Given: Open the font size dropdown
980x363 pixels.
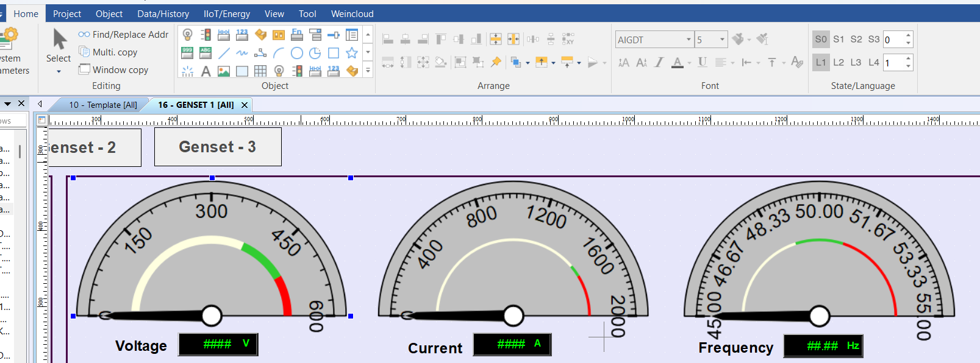Looking at the screenshot, I should (x=722, y=40).
